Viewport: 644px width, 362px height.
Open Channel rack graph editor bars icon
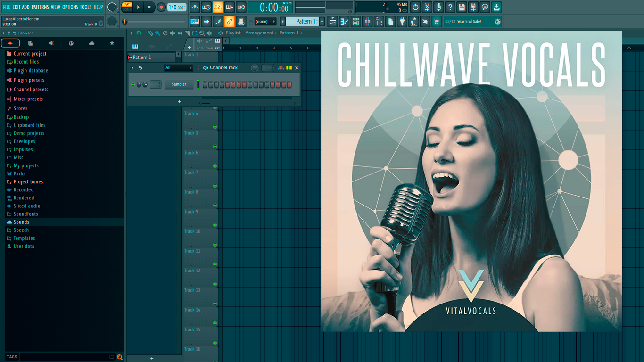281,68
